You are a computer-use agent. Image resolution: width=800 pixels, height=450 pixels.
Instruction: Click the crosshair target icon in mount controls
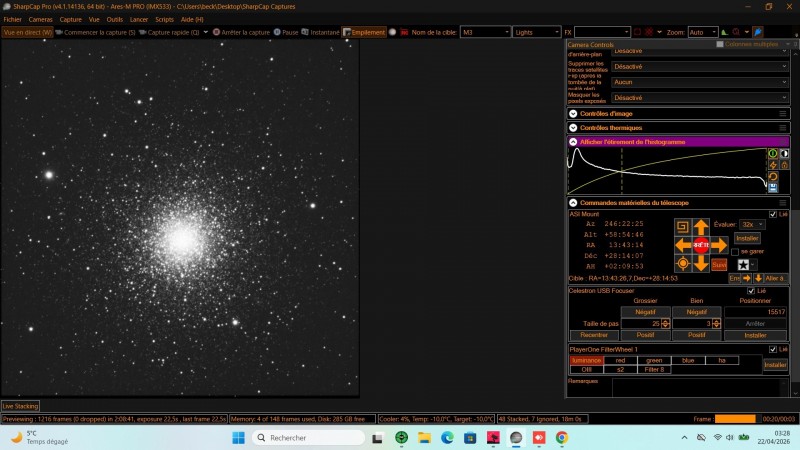click(683, 263)
